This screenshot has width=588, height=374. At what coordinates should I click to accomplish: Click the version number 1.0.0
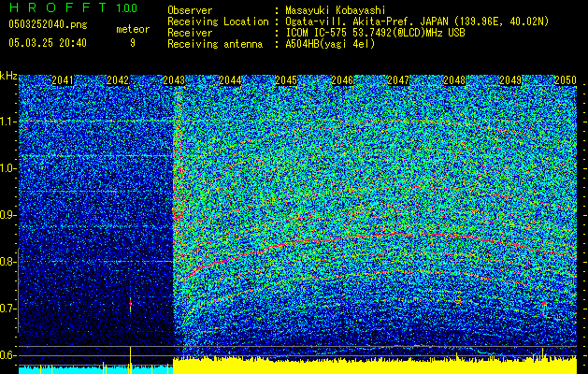(127, 7)
